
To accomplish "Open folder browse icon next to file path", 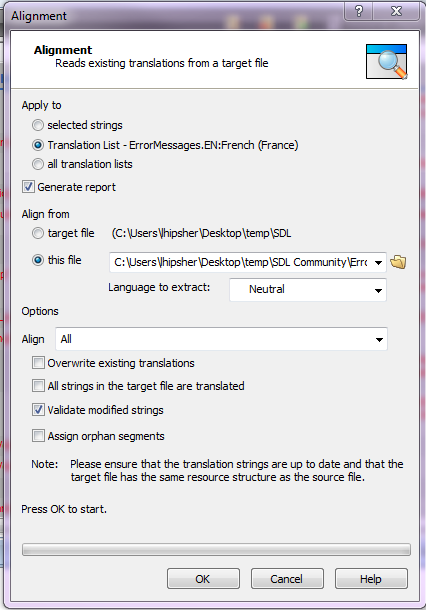I will 398,262.
